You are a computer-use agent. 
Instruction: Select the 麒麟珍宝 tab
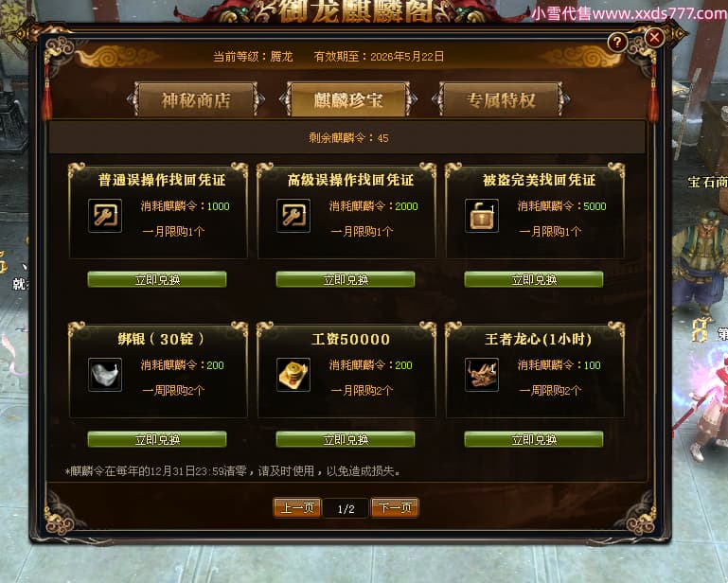tap(348, 99)
